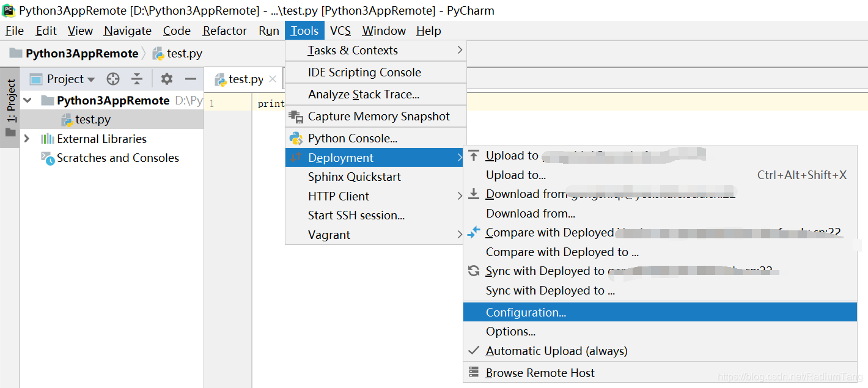Click the Collapse All icon in Project panel

(x=137, y=79)
